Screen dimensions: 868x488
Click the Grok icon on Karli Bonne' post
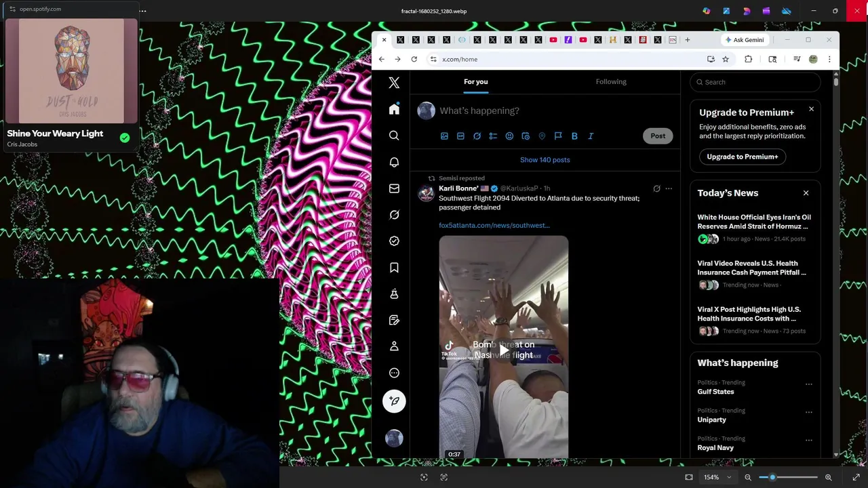click(656, 188)
